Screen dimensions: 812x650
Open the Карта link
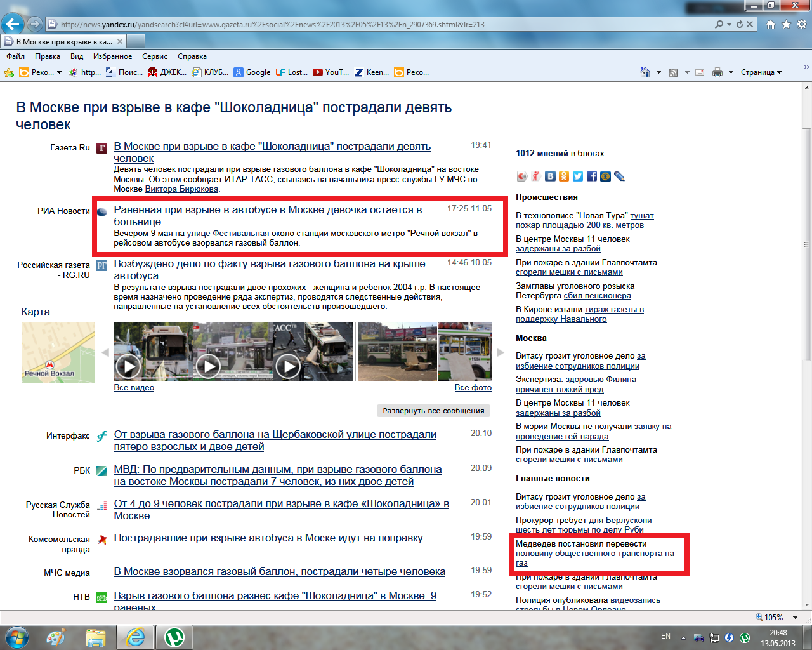click(x=36, y=312)
